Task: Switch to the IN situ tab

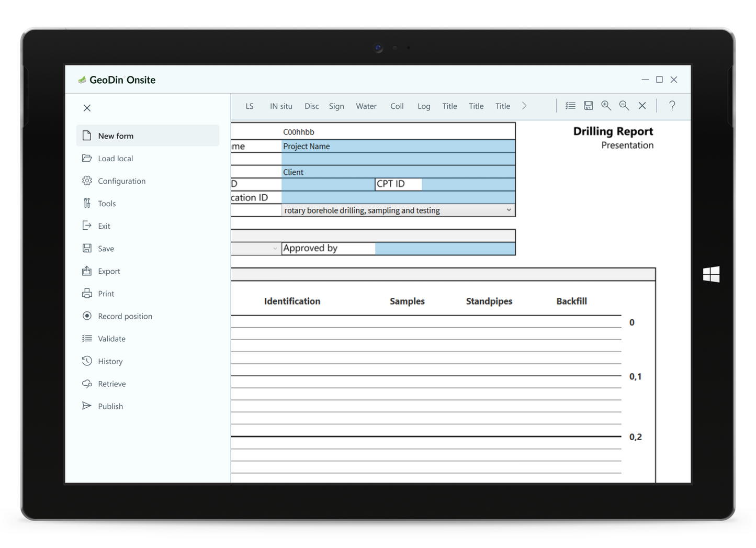Action: coord(281,106)
